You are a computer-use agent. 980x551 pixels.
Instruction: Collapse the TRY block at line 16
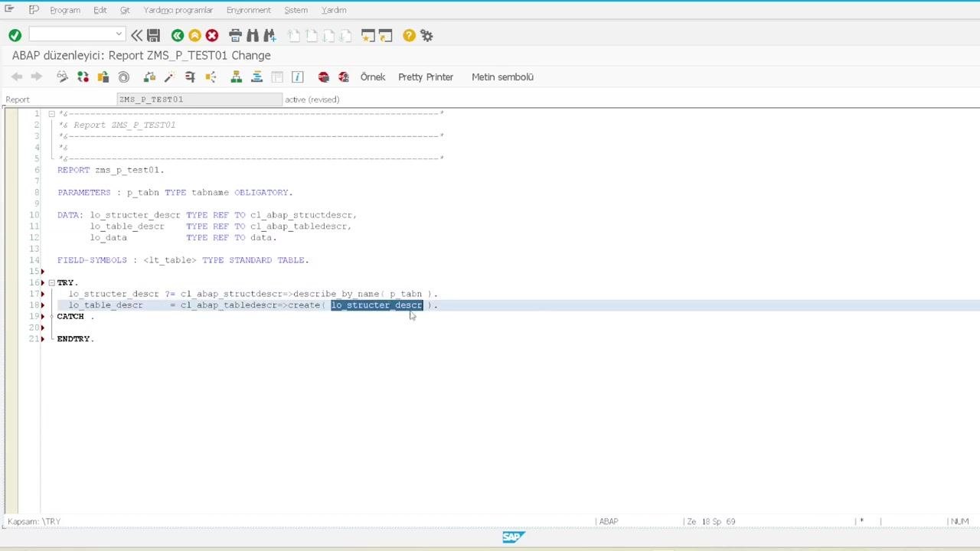click(x=51, y=282)
